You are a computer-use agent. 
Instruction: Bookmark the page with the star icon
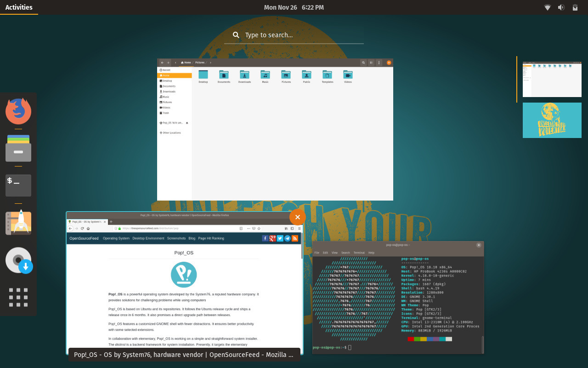(x=259, y=228)
